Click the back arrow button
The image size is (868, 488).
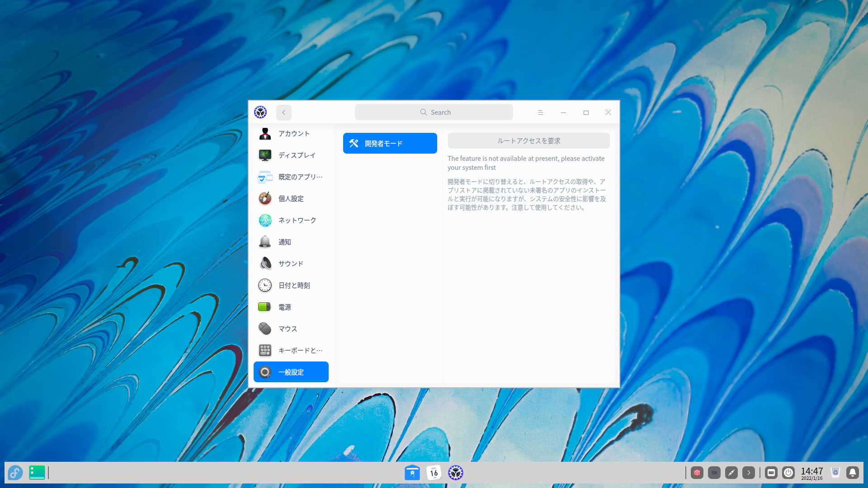(284, 113)
